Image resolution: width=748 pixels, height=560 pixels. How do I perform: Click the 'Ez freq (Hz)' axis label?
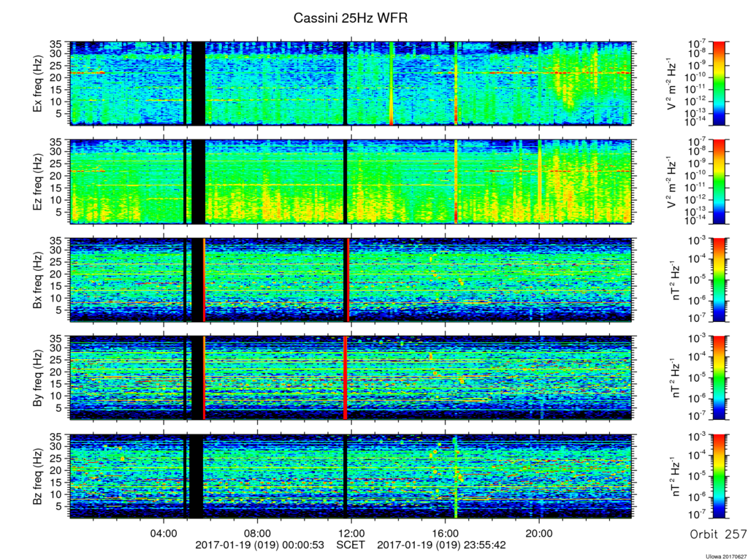[38, 182]
